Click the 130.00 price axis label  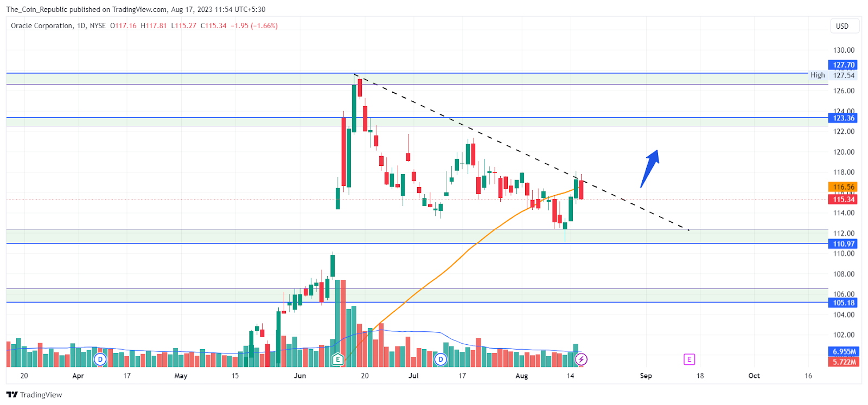[844, 50]
